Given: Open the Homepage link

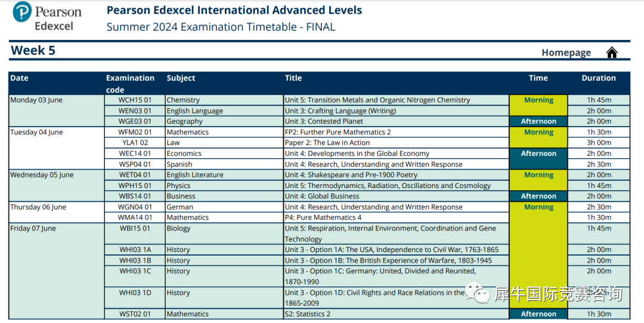Looking at the screenshot, I should click(566, 53).
